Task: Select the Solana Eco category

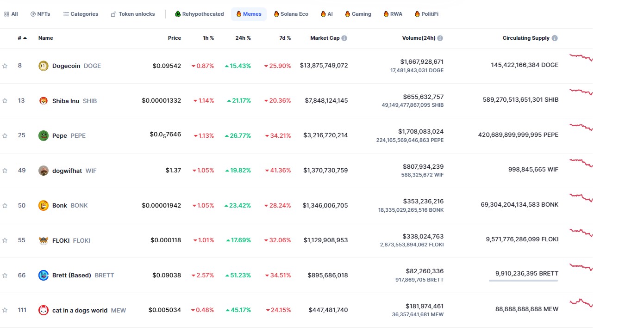Action: coord(291,14)
